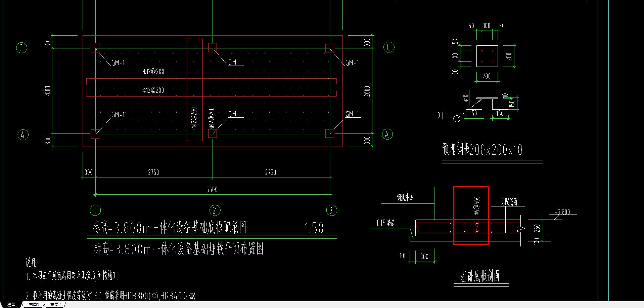The height and width of the screenshot is (308, 644).
Task: Click the 说明 heading text
Action: pyautogui.click(x=31, y=263)
